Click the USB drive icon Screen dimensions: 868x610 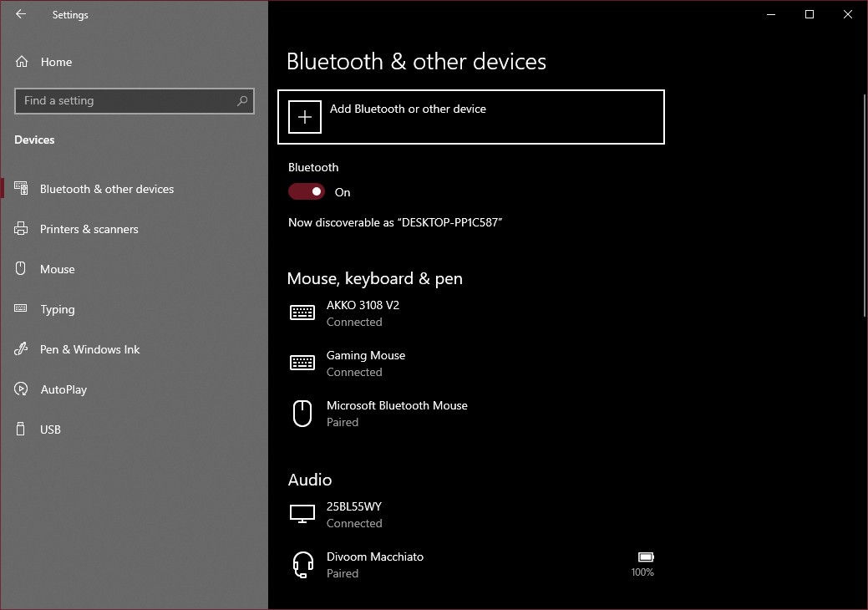[x=21, y=429]
